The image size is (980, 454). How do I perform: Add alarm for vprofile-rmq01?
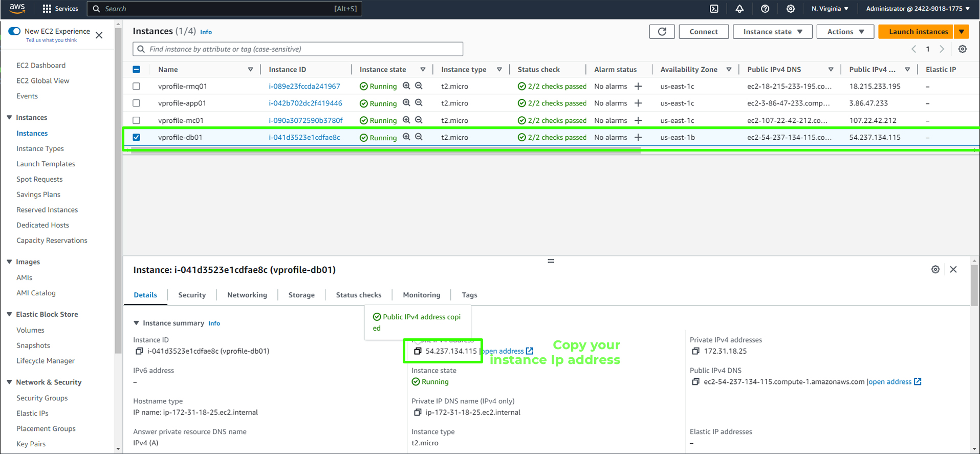click(638, 86)
